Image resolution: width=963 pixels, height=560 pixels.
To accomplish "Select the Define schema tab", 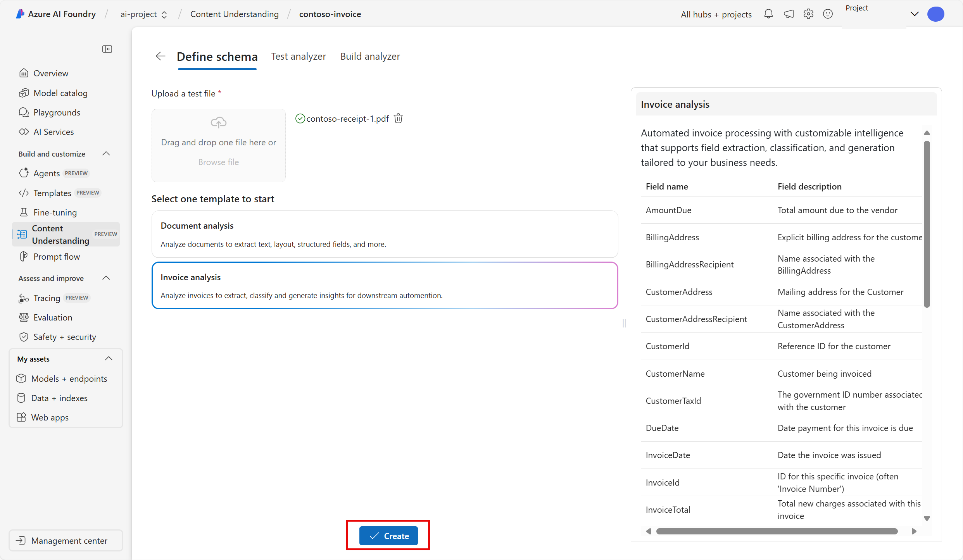I will 217,57.
